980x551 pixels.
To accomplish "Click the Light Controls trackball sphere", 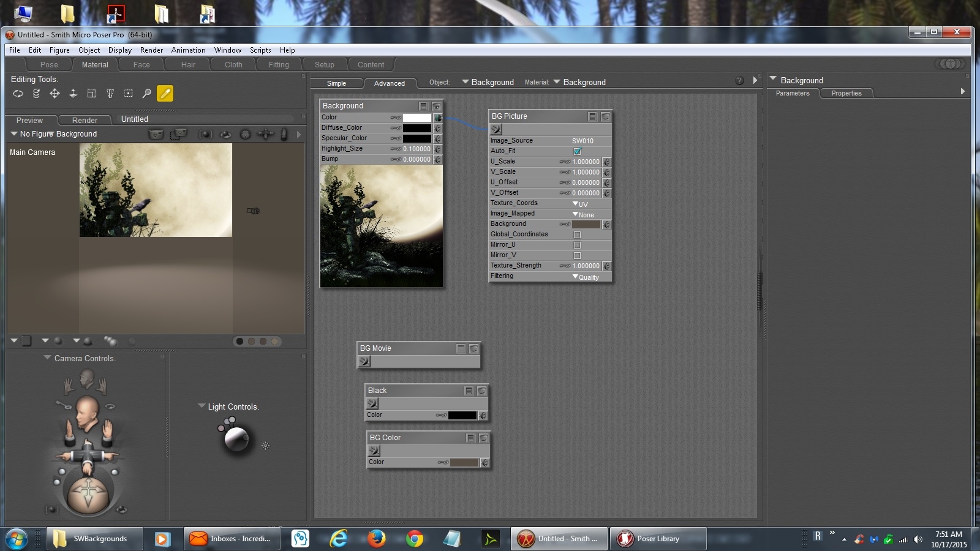I will pyautogui.click(x=236, y=438).
